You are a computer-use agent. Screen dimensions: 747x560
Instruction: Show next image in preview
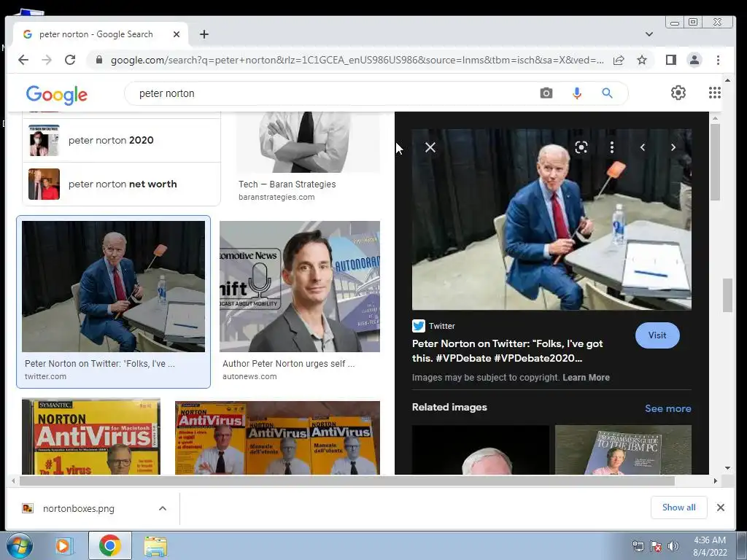[673, 147]
